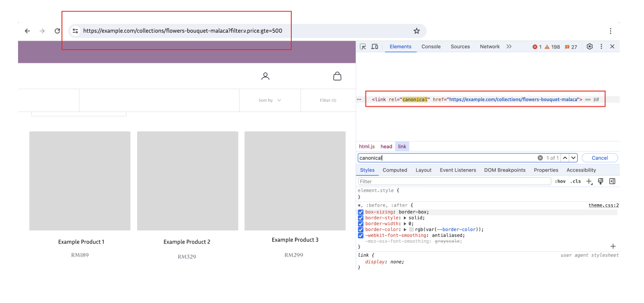Click the browser forward arrow

tap(42, 31)
